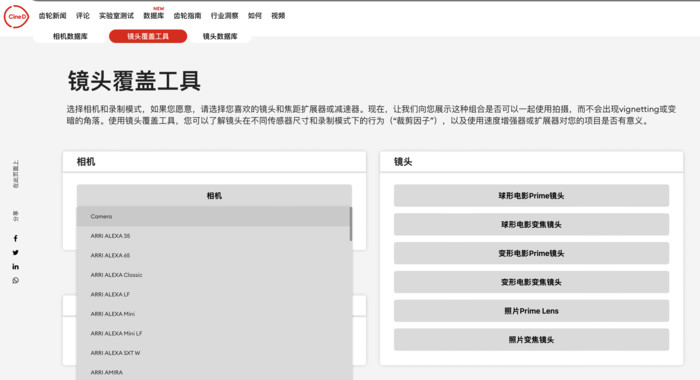Image resolution: width=700 pixels, height=380 pixels.
Task: Choose ARRI ALEXA Classic option
Action: coord(213,275)
